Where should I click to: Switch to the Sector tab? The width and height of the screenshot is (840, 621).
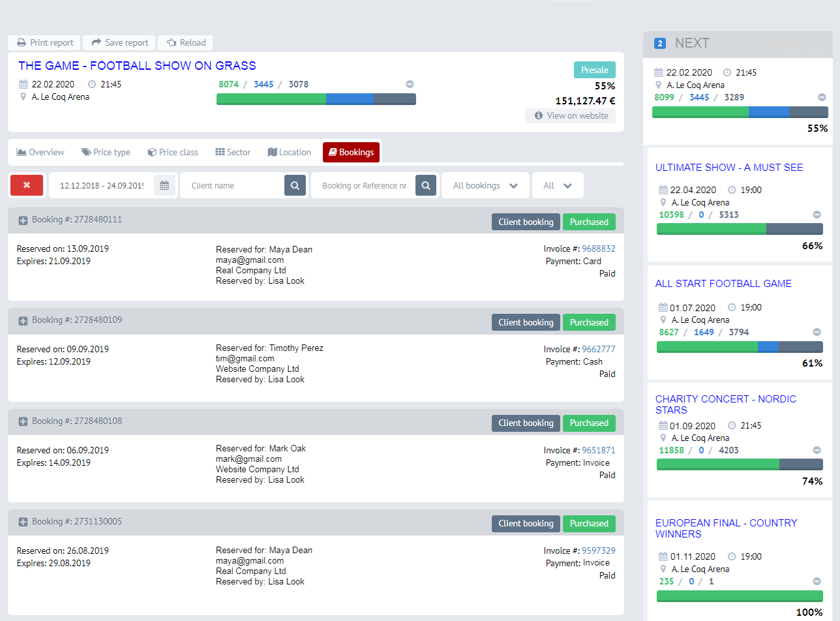click(232, 152)
